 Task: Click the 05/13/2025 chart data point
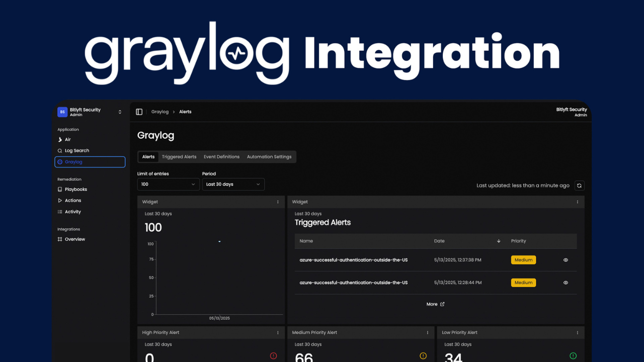219,241
